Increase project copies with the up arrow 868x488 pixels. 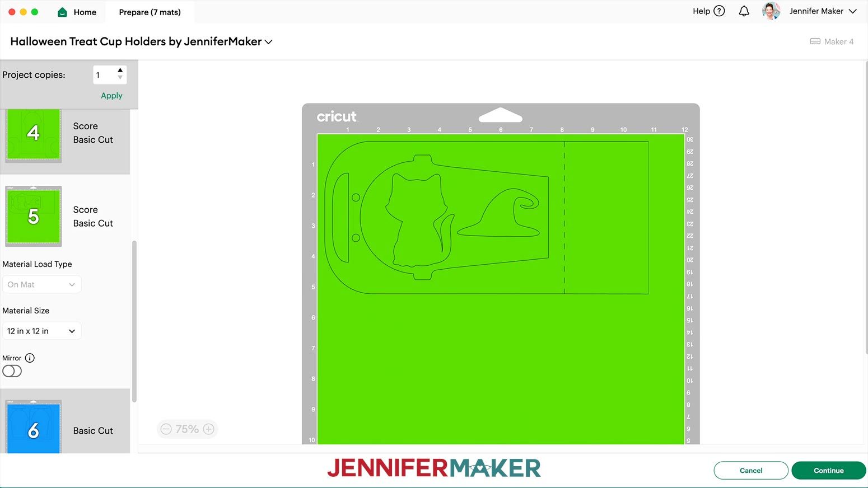120,70
